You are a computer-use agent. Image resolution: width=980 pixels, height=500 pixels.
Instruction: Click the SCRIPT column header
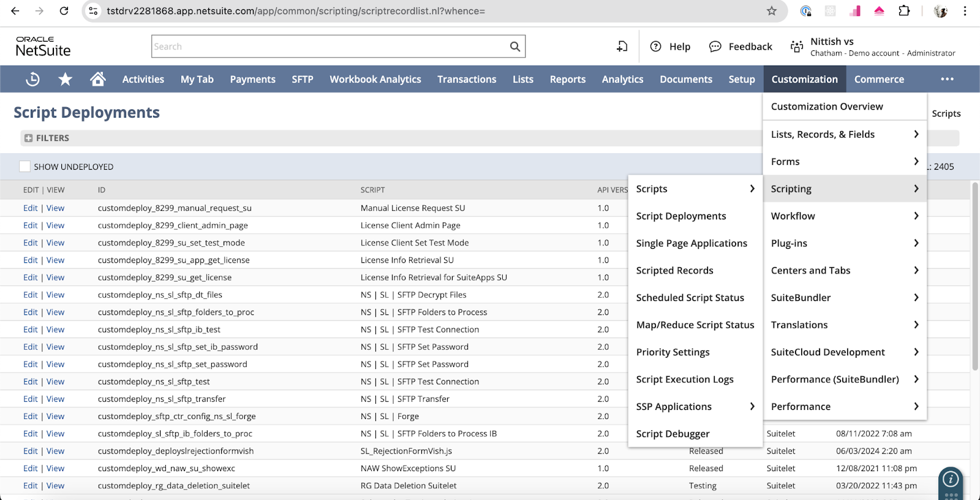coord(372,190)
